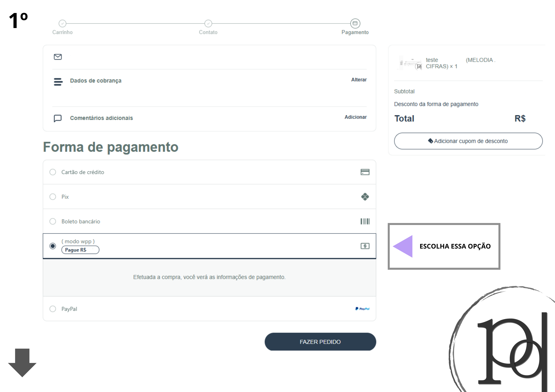The height and width of the screenshot is (392, 555).
Task: Click the cash icon for modo wpp
Action: (365, 246)
